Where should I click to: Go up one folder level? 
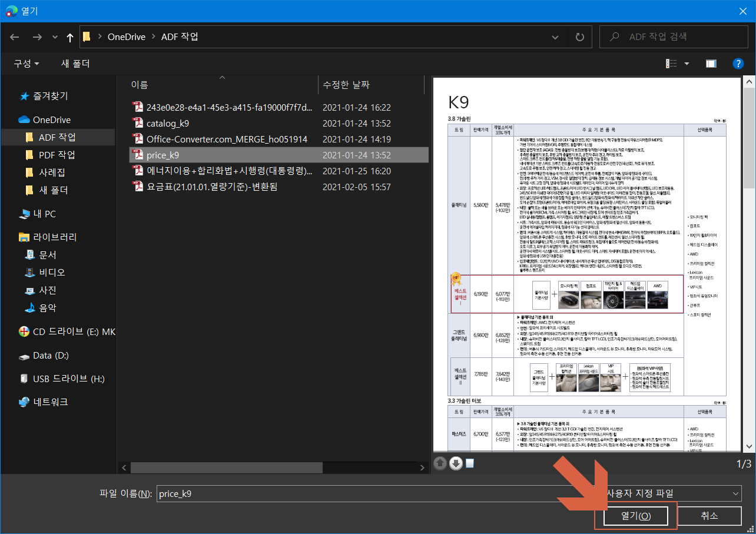[70, 37]
